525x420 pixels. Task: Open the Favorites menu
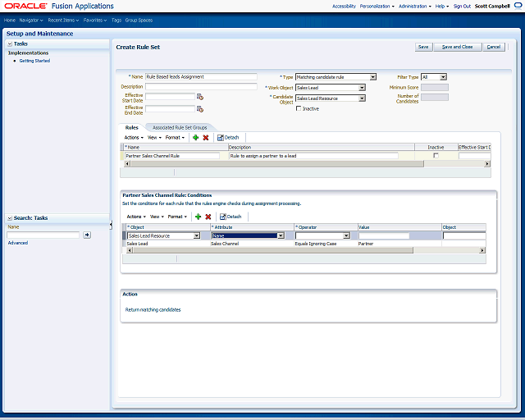pos(95,20)
